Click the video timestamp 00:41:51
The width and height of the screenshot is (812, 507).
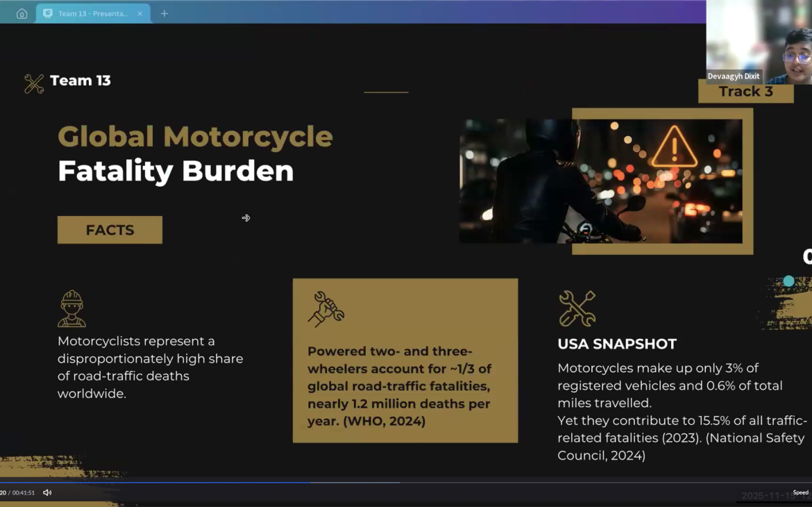23,492
